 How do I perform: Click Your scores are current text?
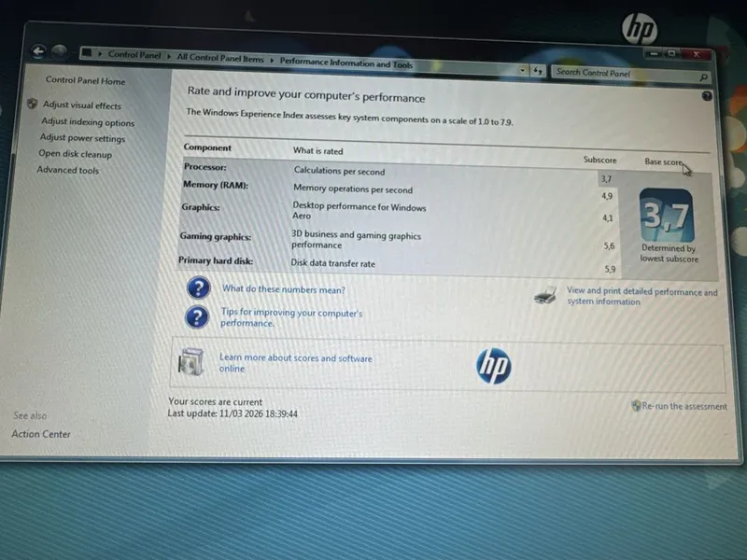[216, 401]
